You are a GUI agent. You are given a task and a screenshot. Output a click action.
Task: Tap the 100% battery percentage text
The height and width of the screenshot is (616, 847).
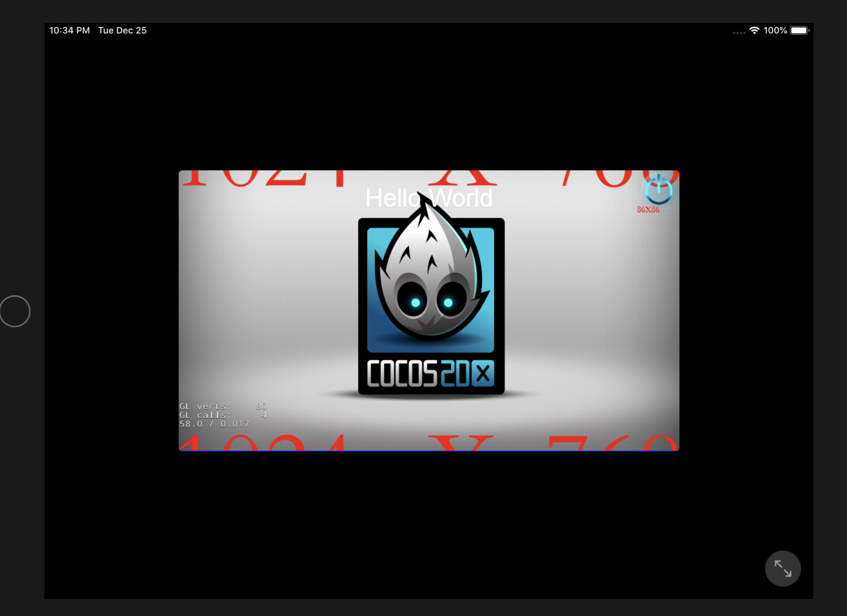click(x=775, y=31)
